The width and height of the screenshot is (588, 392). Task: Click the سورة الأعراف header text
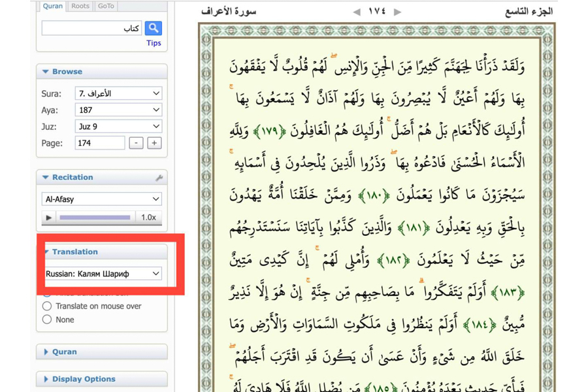coord(229,12)
